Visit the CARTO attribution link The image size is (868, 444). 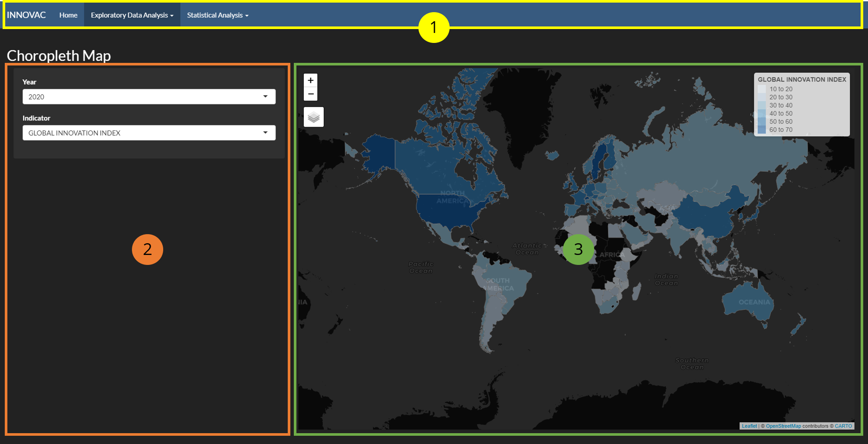pyautogui.click(x=843, y=426)
